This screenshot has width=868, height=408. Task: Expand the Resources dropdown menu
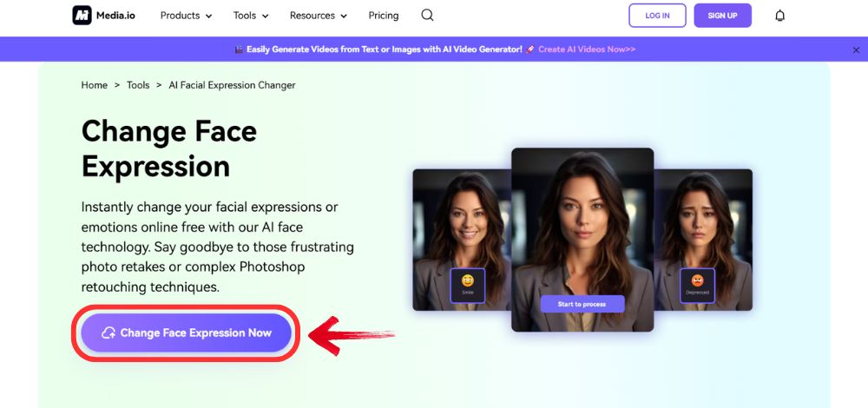point(319,16)
